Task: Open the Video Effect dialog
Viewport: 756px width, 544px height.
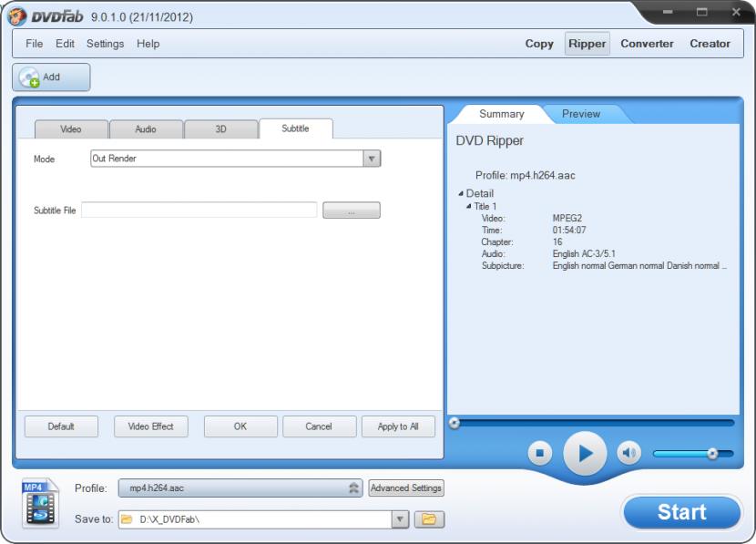Action: (x=151, y=426)
